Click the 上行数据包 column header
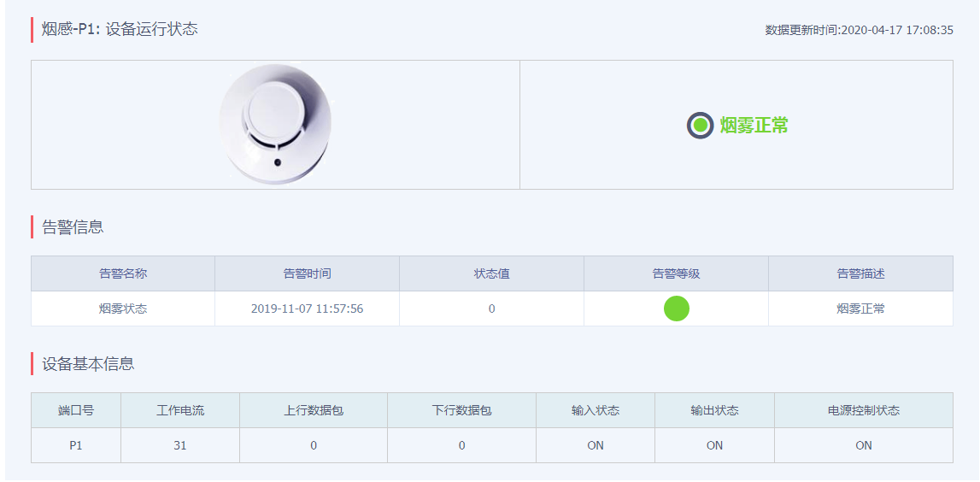This screenshot has height=482, width=980. (314, 410)
